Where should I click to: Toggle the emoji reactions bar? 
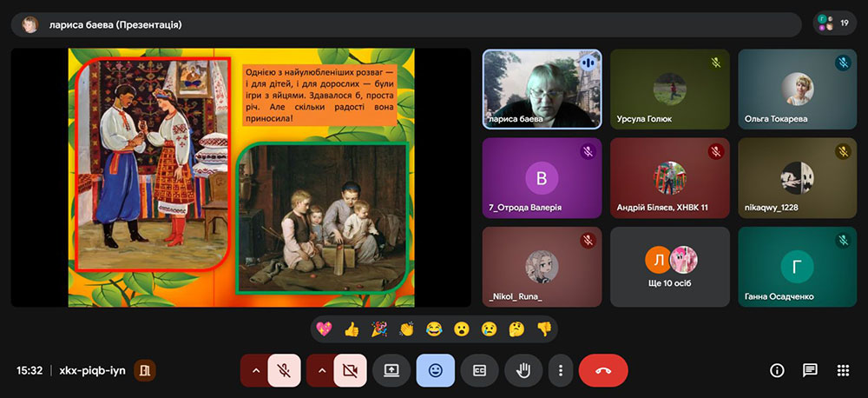coord(435,370)
